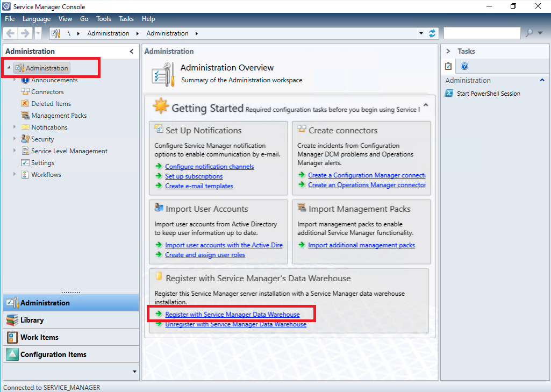The image size is (551, 392).
Task: Open the address bar history dropdown
Action: [x=421, y=33]
